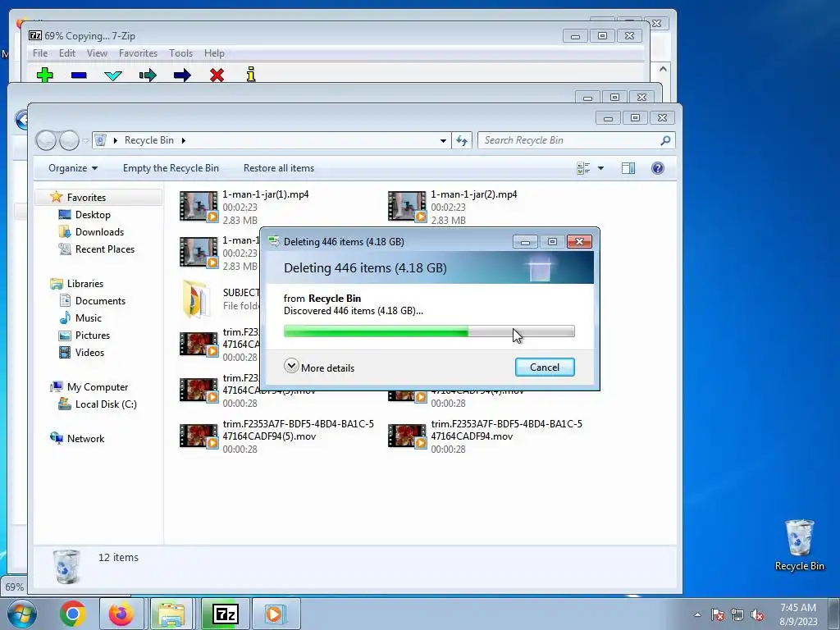This screenshot has height=630, width=840.
Task: Select the 1-man-1-jar(1).mp4 thumbnail
Action: (x=199, y=206)
